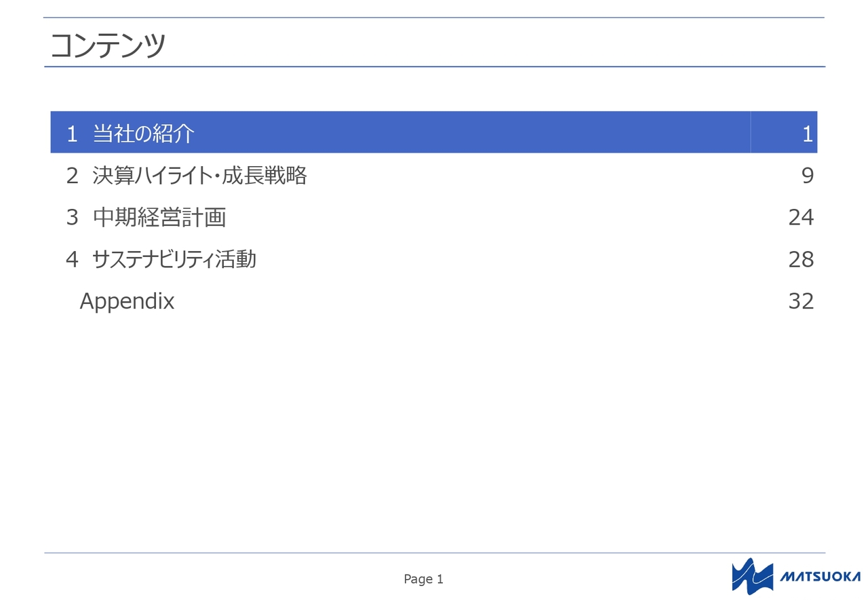This screenshot has width=868, height=601.
Task: Click page number 28 for サステナビリティ活動
Action: [x=801, y=259]
